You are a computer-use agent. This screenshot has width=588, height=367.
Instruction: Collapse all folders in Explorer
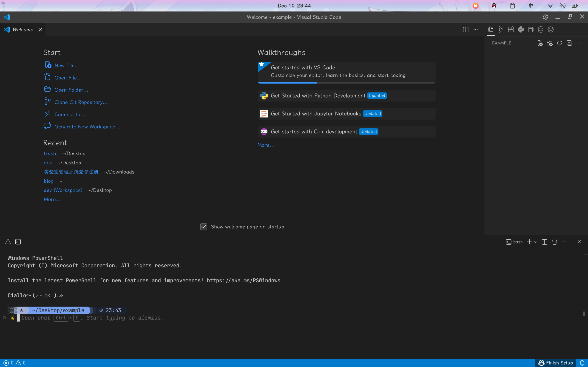(x=569, y=43)
